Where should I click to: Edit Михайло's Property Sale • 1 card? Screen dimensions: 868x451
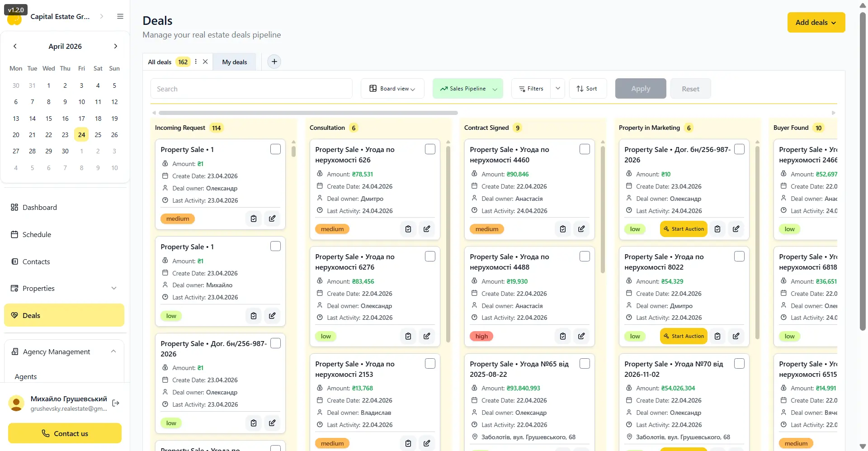[x=272, y=316]
